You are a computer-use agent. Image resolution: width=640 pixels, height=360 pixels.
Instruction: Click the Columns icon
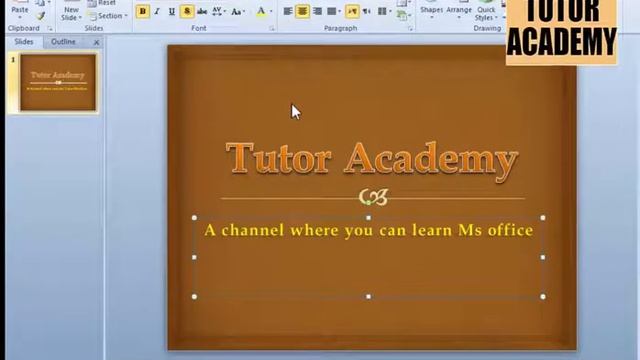click(382, 11)
